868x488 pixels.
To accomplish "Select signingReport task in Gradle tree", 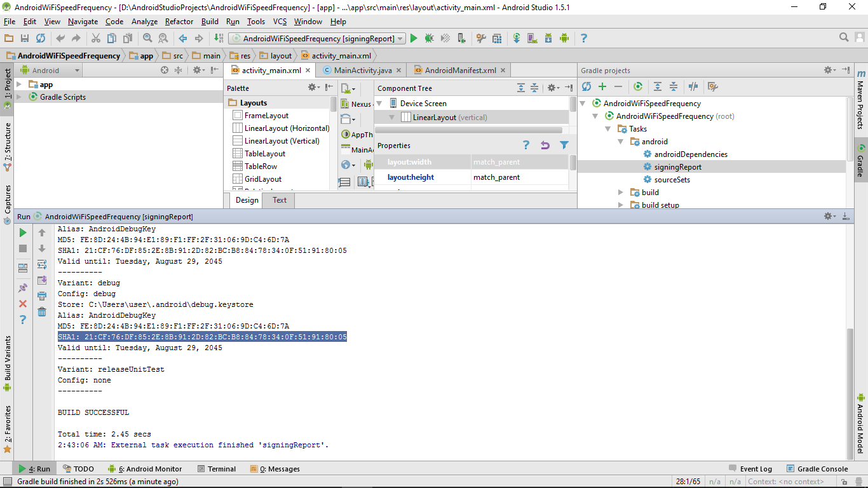I will (678, 167).
